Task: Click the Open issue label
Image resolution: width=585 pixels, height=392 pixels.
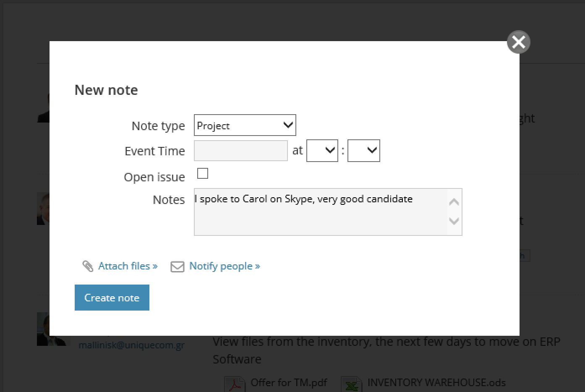Action: tap(154, 177)
